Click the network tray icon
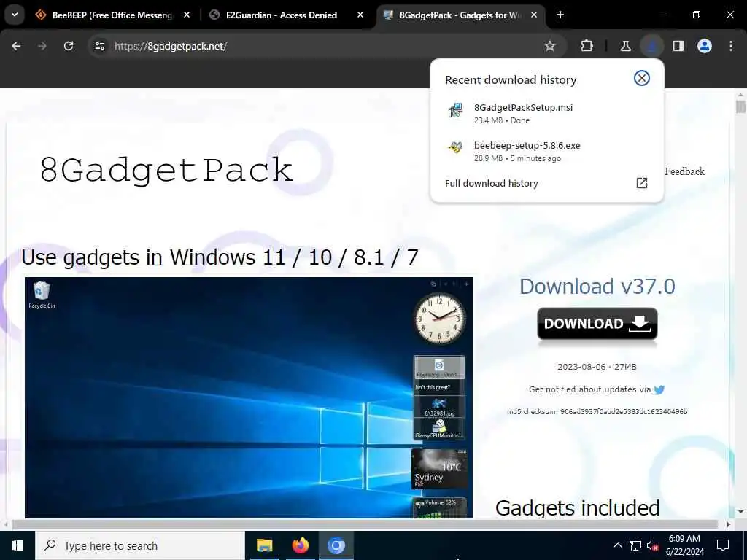Screen dimensions: 747x560 point(635,545)
